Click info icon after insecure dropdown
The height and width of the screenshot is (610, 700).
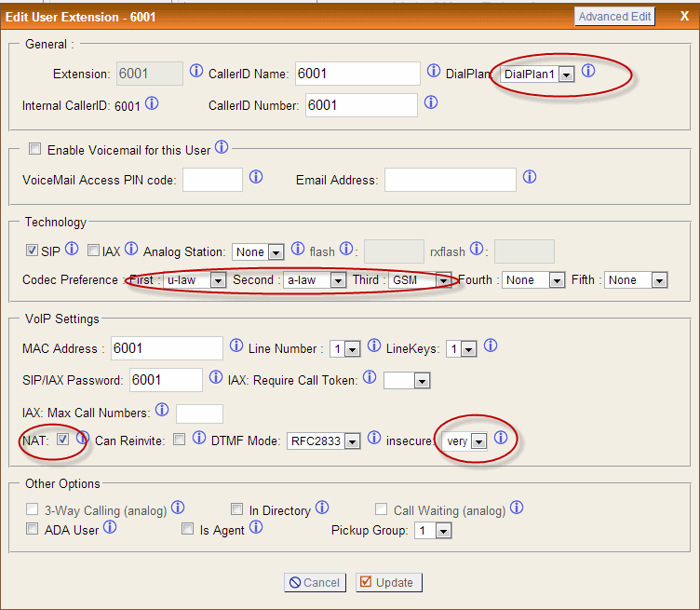tap(501, 438)
